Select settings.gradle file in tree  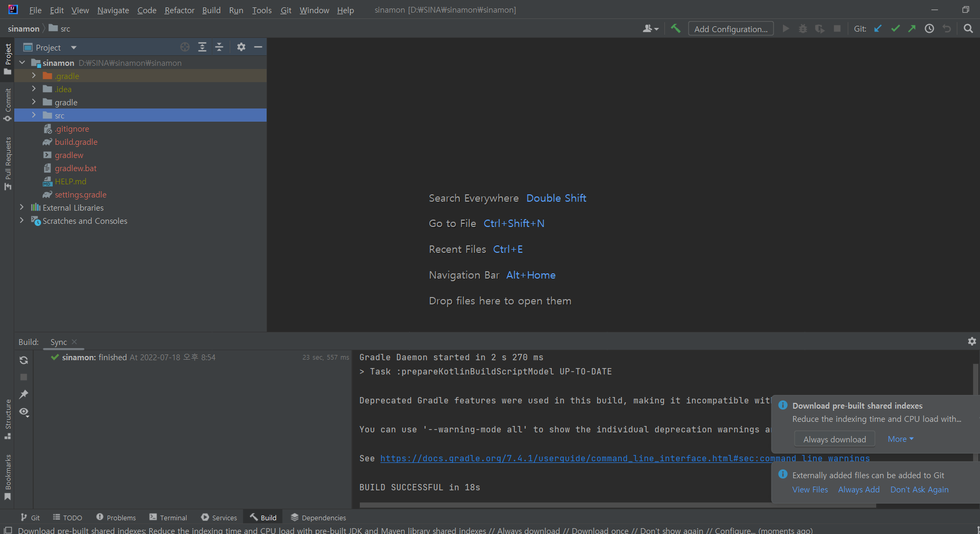[81, 194]
